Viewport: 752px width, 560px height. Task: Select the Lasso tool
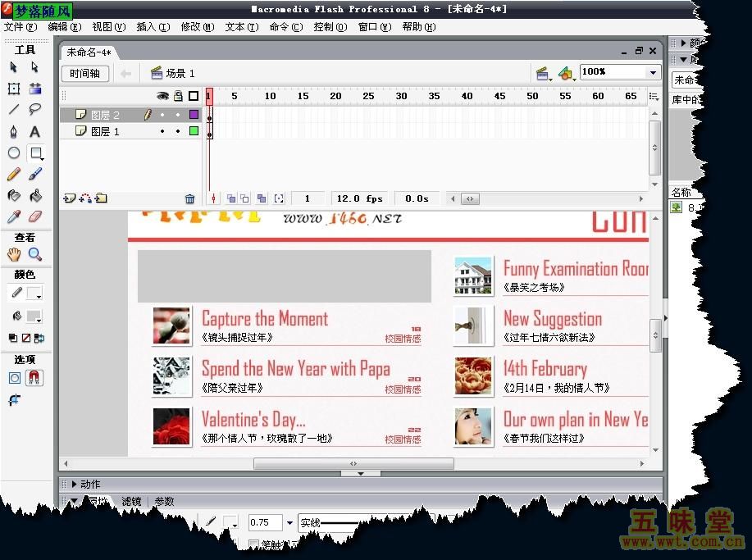[35, 110]
